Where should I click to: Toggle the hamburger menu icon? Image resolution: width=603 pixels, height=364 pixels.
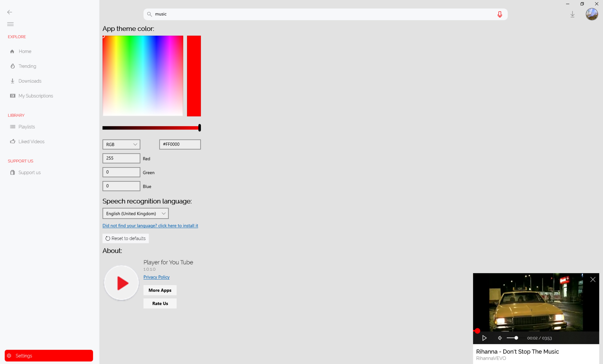10,24
